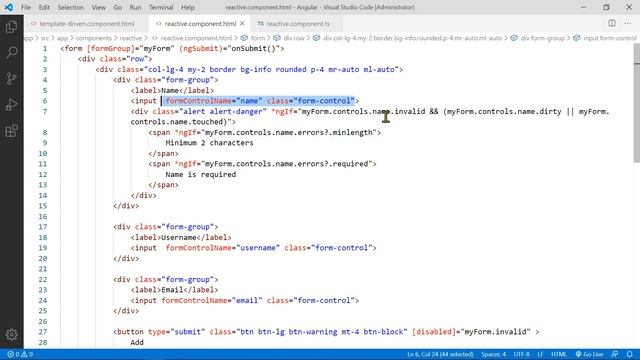640x360 pixels.
Task: Click the vertical editor scrollbar thumb
Action: coord(637,103)
